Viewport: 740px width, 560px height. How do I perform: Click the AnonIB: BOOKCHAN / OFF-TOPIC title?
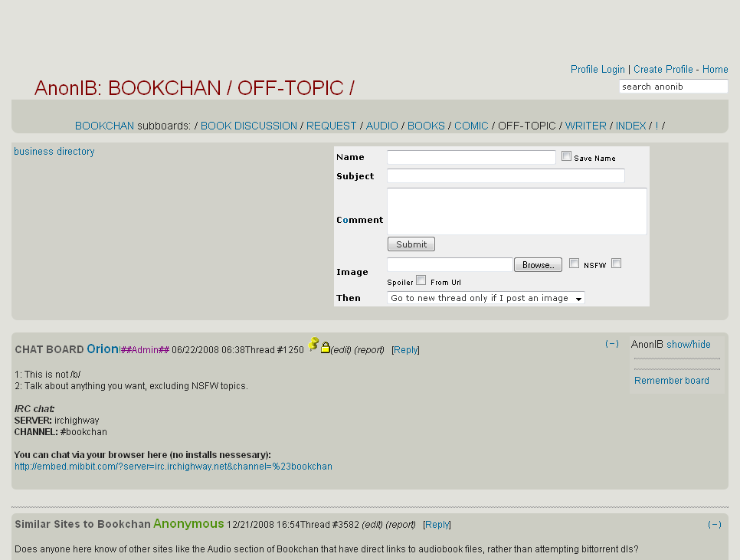click(194, 88)
